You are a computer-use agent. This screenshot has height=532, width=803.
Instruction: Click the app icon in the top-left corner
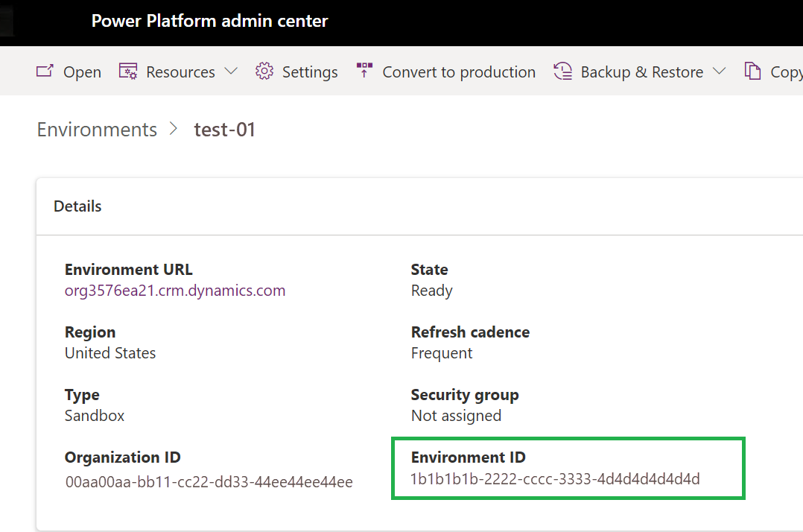click(x=6, y=20)
